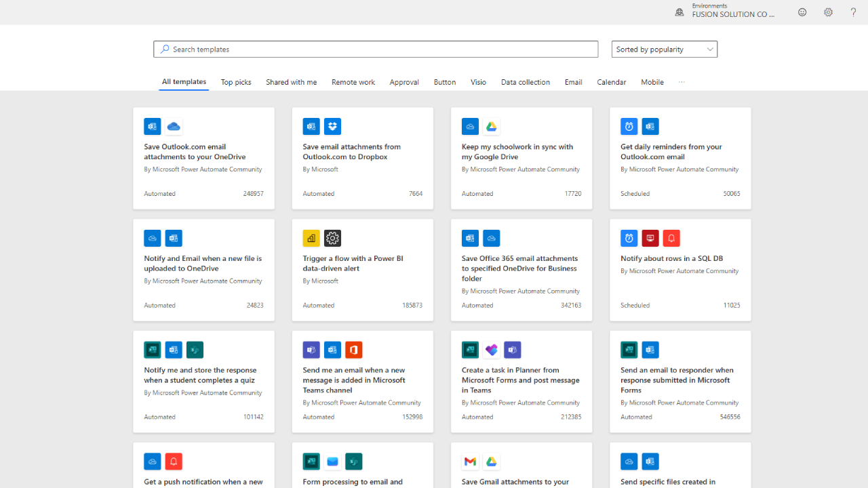Screen dimensions: 868x488
Task: Click the Planner icon on Create a task in Planner card
Action: pyautogui.click(x=492, y=350)
